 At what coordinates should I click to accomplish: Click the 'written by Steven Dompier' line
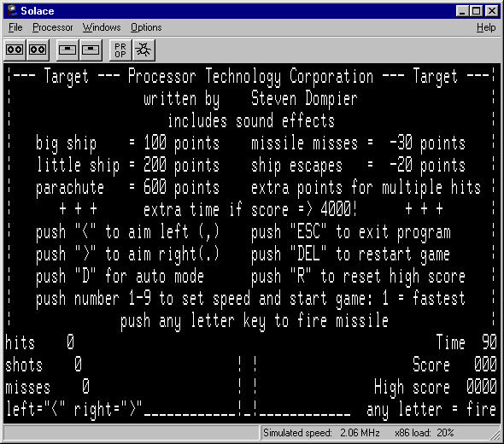coord(250,99)
